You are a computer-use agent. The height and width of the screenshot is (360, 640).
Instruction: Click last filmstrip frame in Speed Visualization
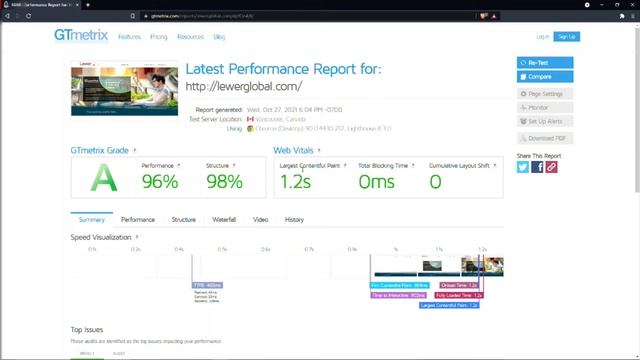click(x=482, y=266)
